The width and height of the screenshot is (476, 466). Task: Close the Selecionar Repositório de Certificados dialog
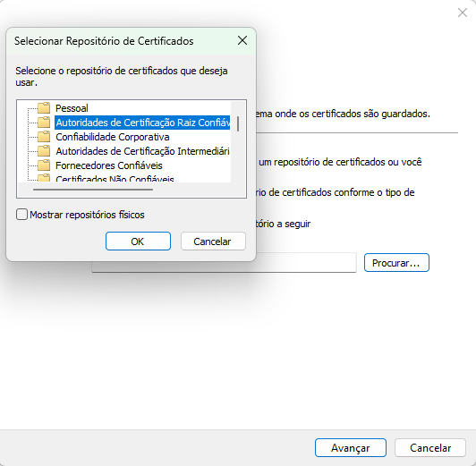[x=242, y=40]
